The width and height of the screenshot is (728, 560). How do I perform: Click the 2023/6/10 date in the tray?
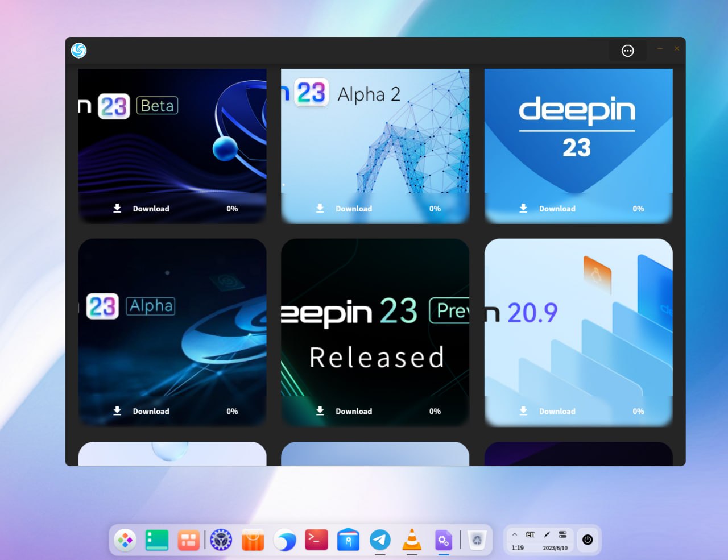pos(555,548)
